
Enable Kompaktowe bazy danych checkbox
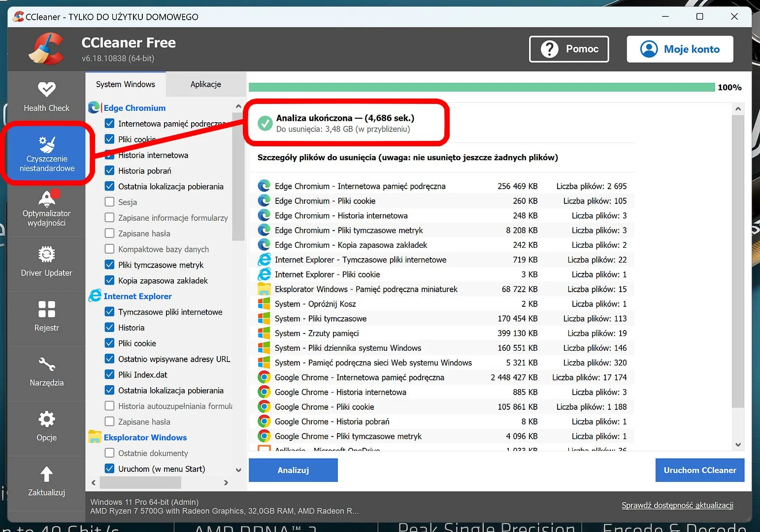tap(109, 249)
